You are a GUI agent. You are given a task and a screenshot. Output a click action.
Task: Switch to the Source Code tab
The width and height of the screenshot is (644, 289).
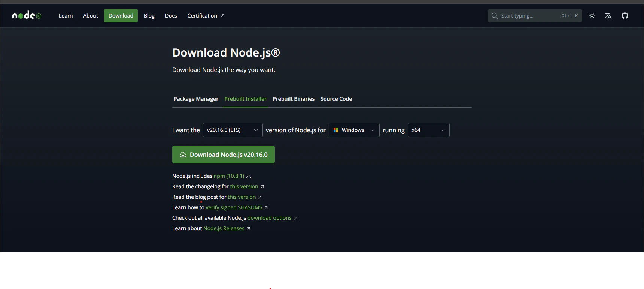tap(336, 99)
